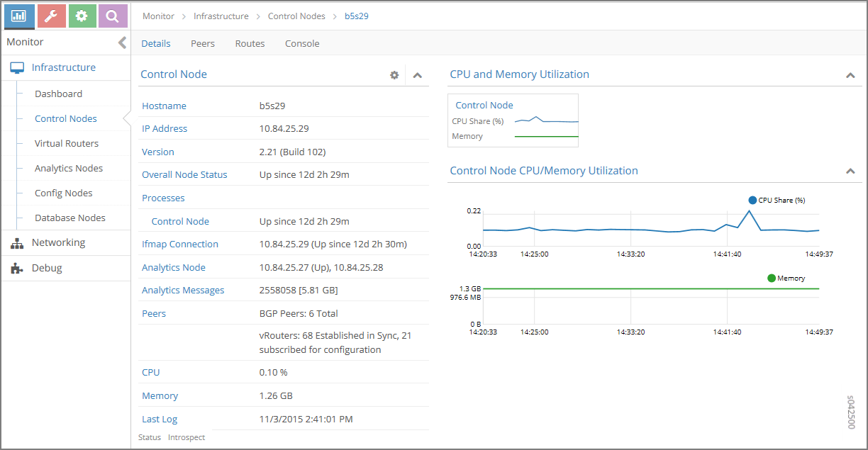
Task: Click Control Nodes in the breadcrumb
Action: (296, 16)
